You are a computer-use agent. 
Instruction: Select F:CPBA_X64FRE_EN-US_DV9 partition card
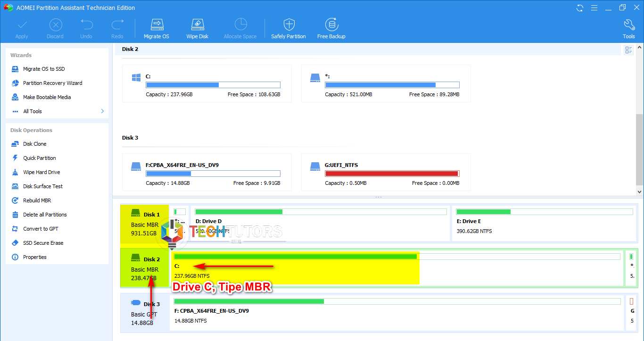pos(207,172)
